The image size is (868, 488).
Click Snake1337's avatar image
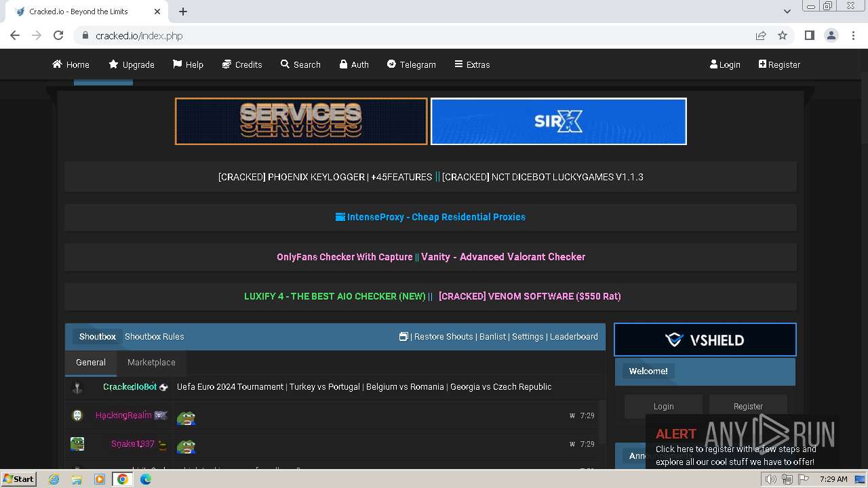[x=77, y=444]
